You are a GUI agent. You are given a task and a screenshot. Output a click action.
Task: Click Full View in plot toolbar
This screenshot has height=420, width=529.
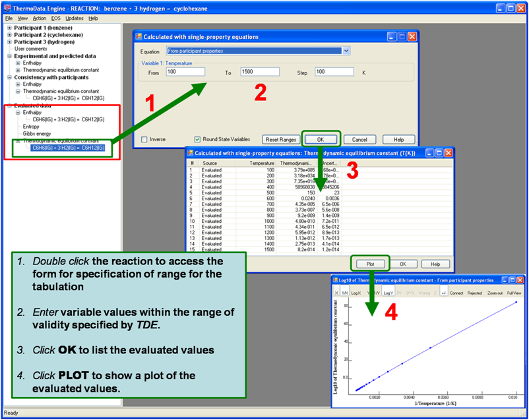(x=514, y=293)
